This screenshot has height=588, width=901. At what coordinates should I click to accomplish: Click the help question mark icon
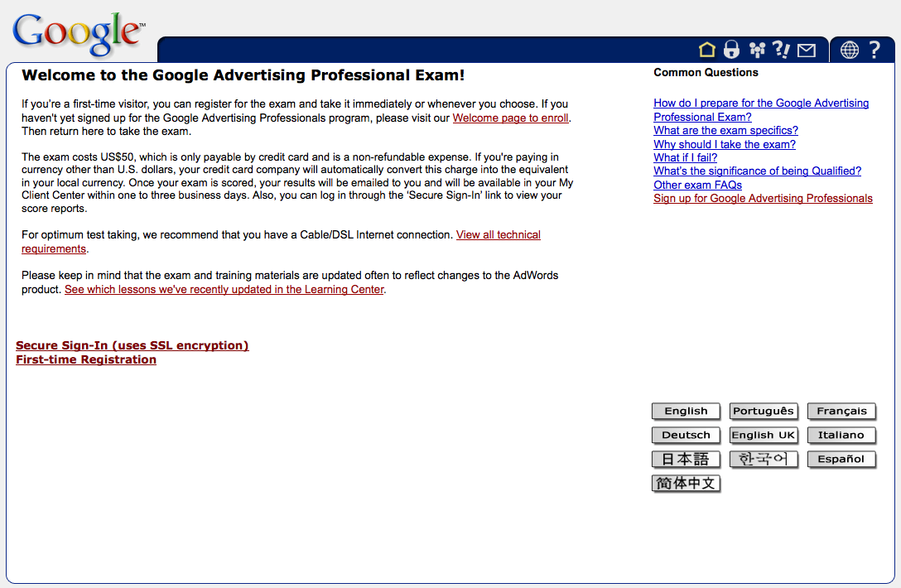coord(874,50)
